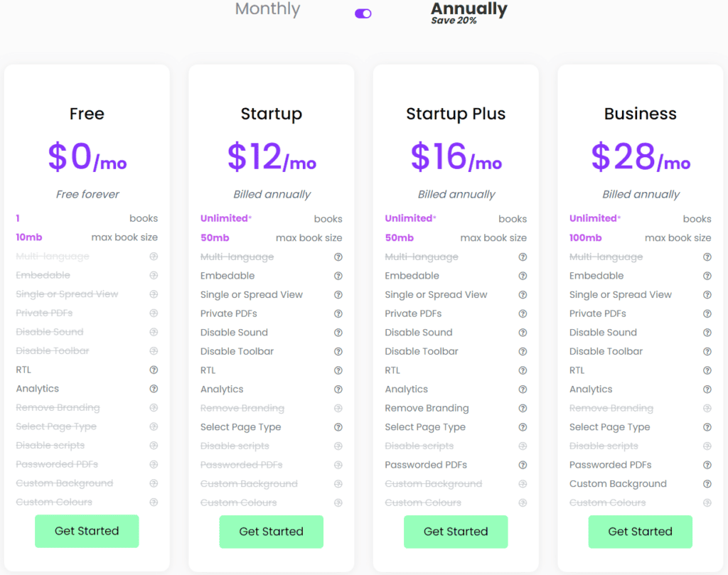The image size is (728, 575).
Task: Open help icon for Analytics in Free plan
Action: pos(154,389)
